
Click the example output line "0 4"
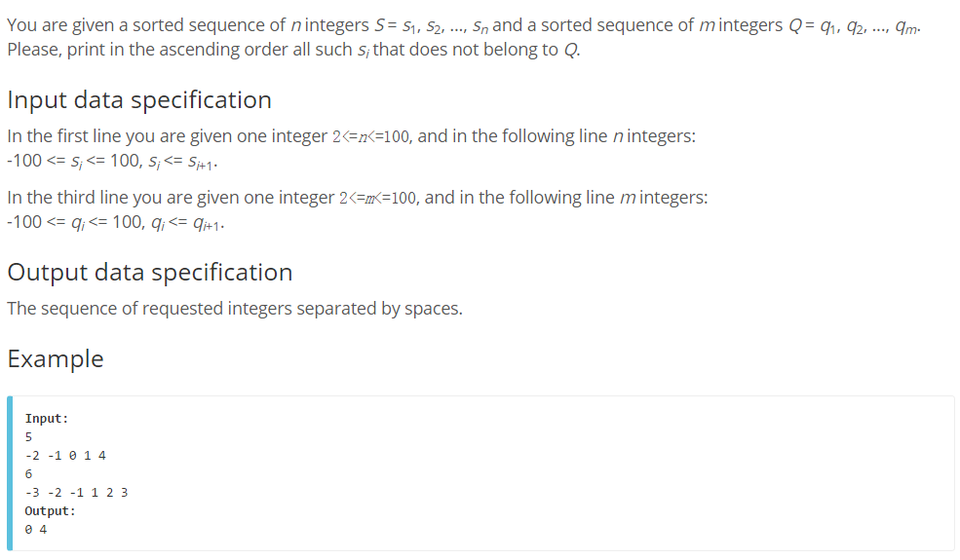click(x=36, y=530)
